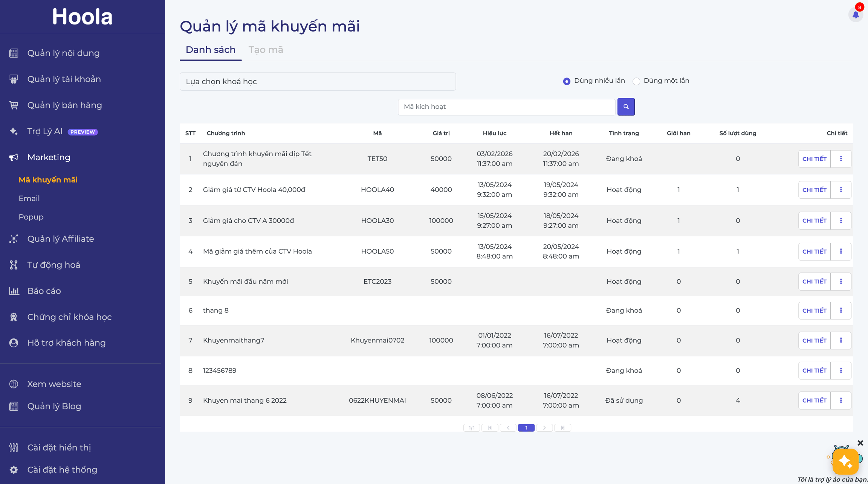
Task: Click the Xem website globe icon
Action: pos(14,384)
